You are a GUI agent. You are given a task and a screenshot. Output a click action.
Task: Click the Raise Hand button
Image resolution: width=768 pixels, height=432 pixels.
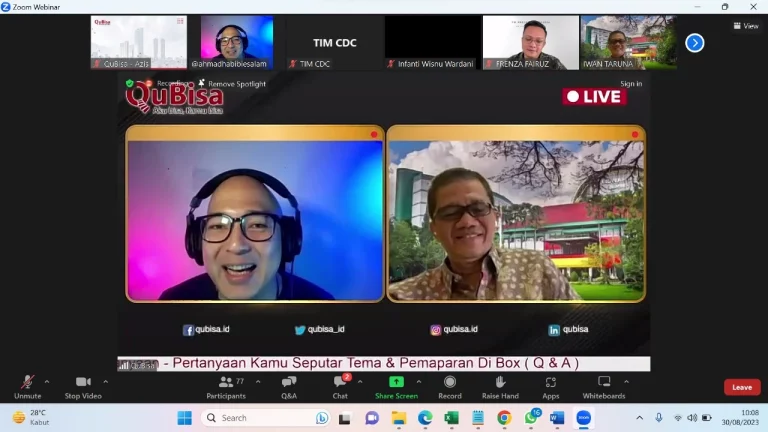click(500, 387)
